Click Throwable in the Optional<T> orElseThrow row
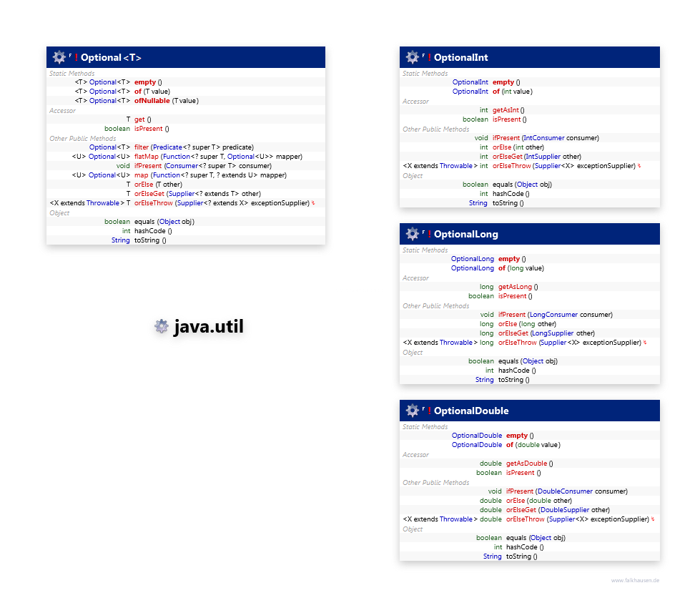 click(x=103, y=203)
